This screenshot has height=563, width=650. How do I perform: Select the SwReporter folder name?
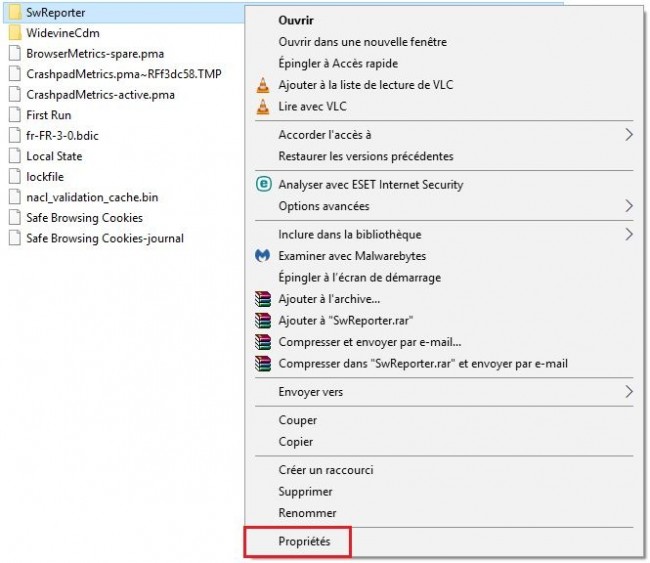(x=56, y=12)
